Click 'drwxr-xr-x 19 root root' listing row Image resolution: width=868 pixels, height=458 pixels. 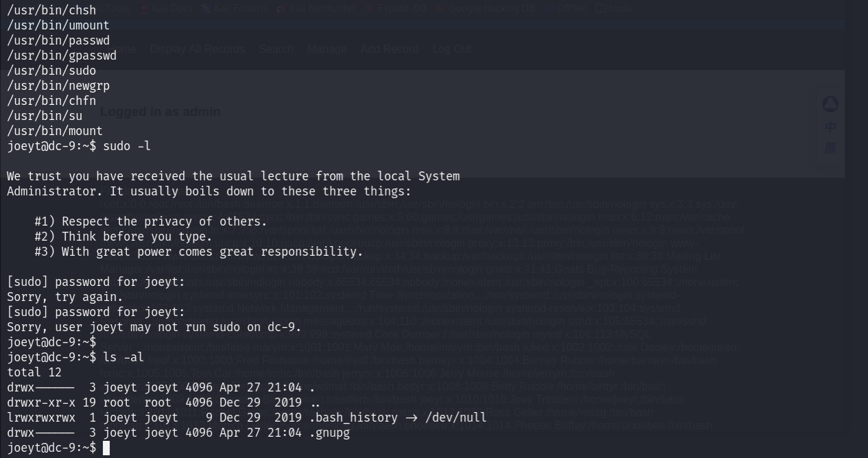163,402
